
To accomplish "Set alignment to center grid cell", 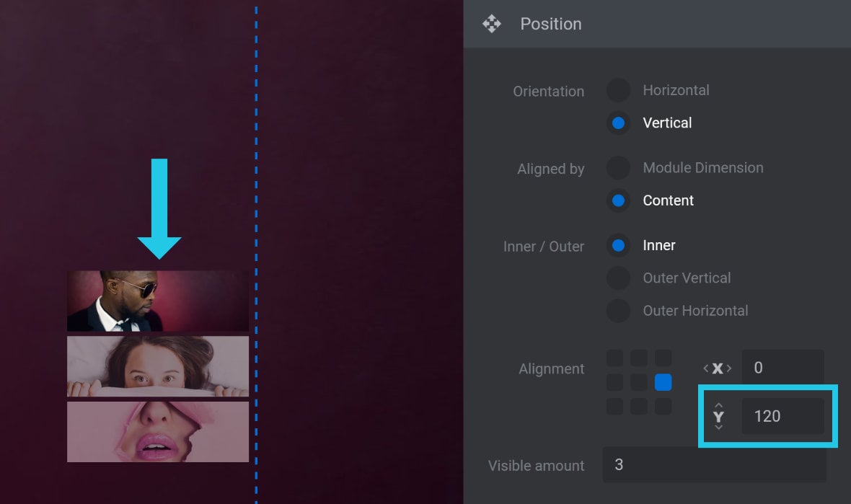I will (x=639, y=382).
